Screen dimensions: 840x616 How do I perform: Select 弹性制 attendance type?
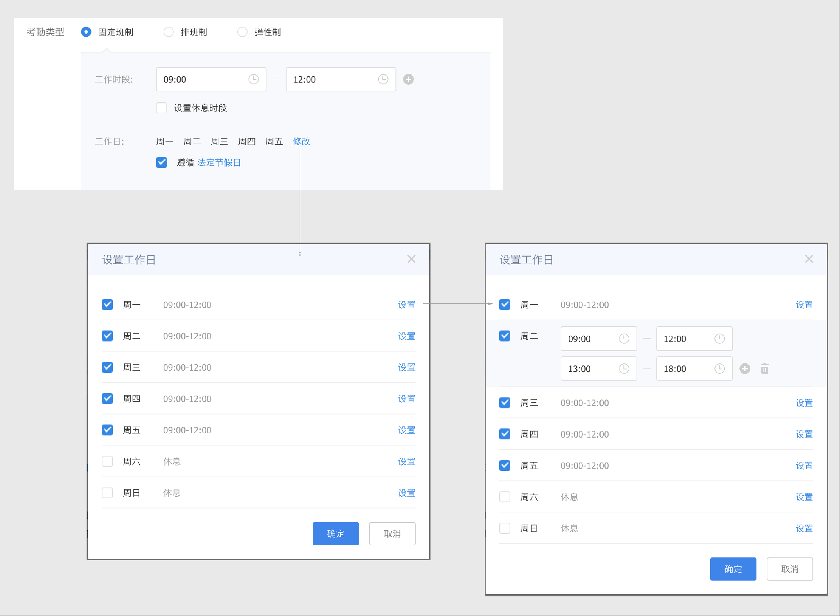242,32
